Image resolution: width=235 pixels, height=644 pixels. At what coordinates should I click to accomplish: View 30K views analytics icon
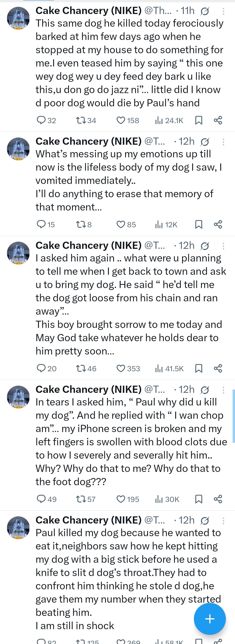pyautogui.click(x=159, y=499)
